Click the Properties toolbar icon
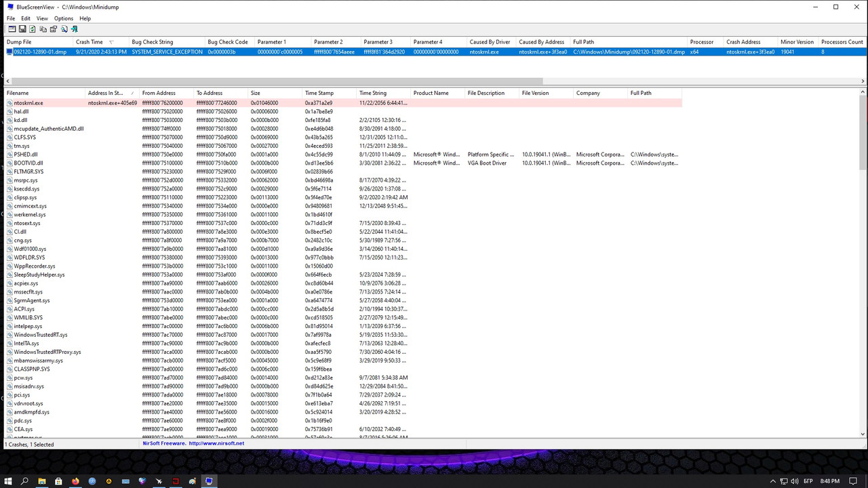Viewport: 868px width, 488px height. tap(54, 29)
